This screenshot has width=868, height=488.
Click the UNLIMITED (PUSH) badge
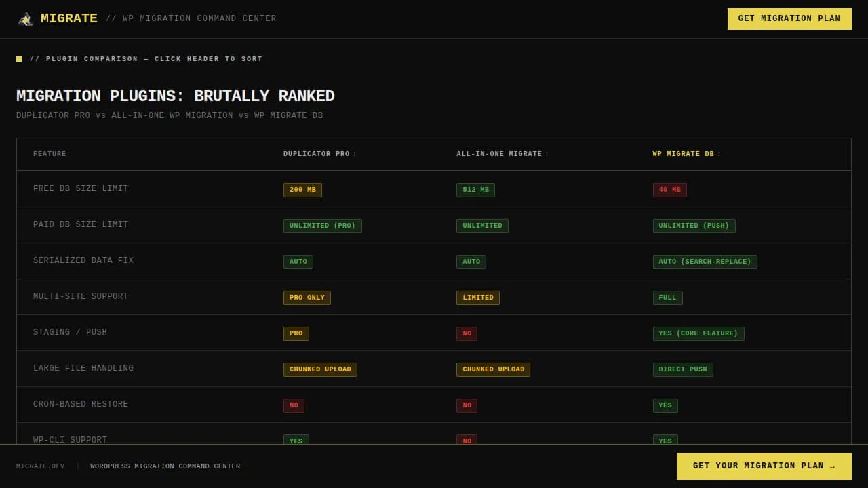tap(694, 226)
